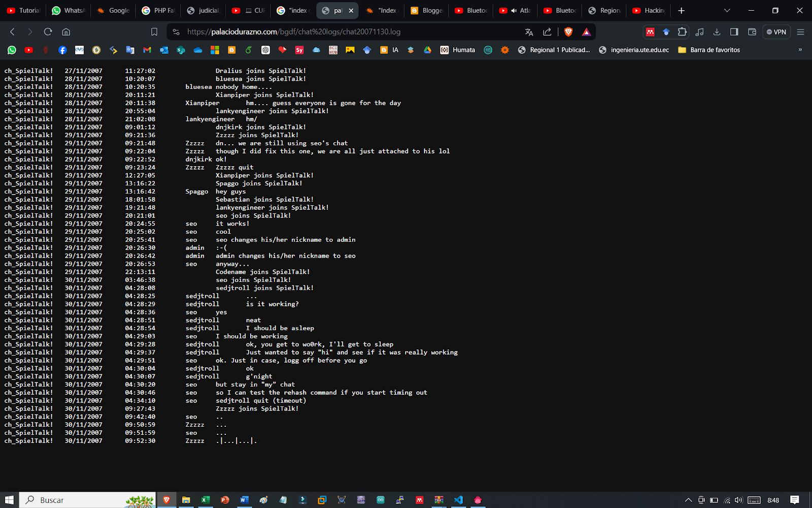Image resolution: width=812 pixels, height=508 pixels.
Task: Open the OneDrive cloud bookmark icon
Action: (198, 50)
